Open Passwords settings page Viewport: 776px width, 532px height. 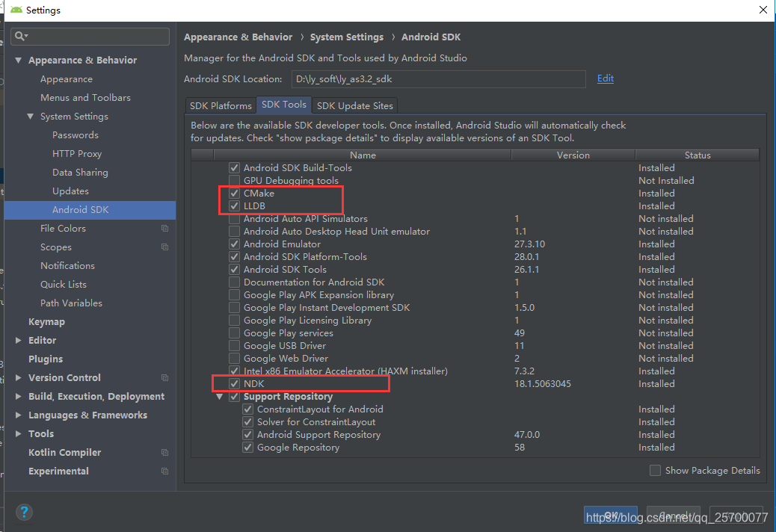[76, 135]
